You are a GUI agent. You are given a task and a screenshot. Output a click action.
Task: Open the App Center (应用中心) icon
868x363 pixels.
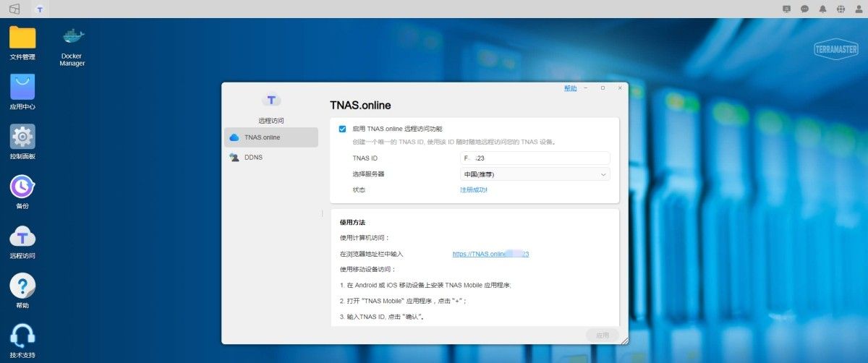click(x=22, y=87)
